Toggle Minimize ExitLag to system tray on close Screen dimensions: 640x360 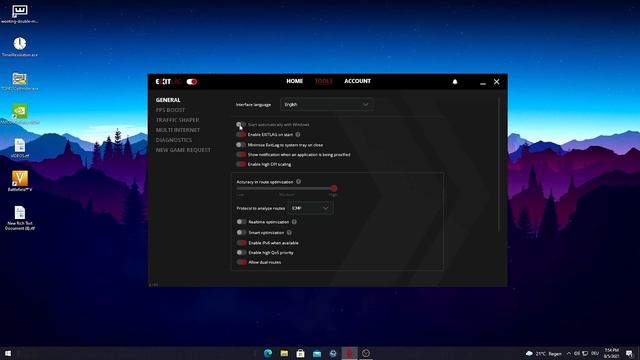click(241, 144)
